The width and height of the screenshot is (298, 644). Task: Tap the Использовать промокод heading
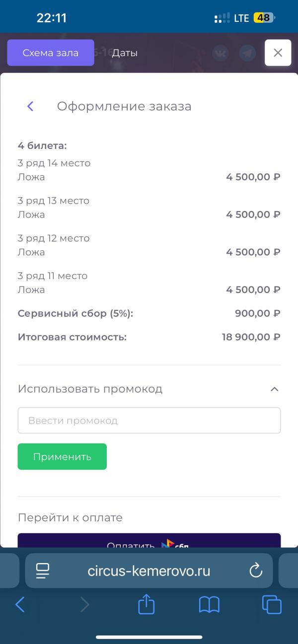(x=90, y=389)
